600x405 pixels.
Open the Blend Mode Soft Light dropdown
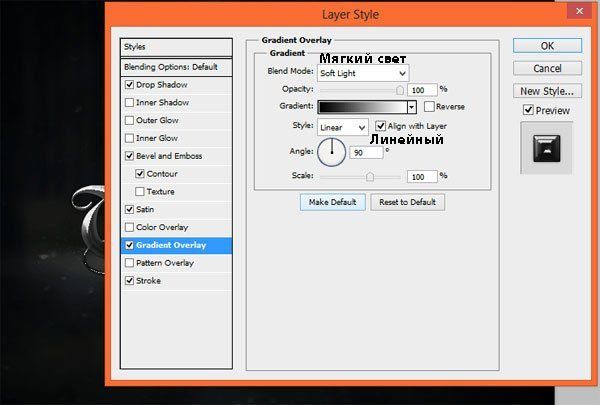tap(363, 73)
